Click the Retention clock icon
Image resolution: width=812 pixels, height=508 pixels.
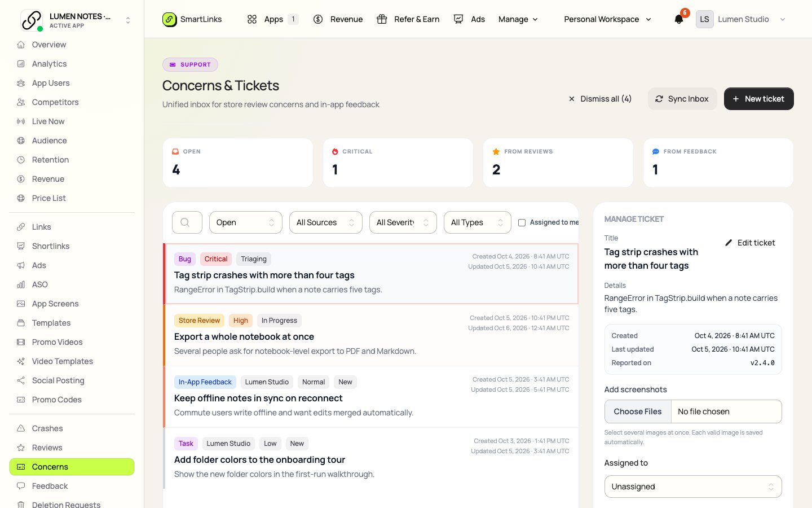tap(21, 160)
